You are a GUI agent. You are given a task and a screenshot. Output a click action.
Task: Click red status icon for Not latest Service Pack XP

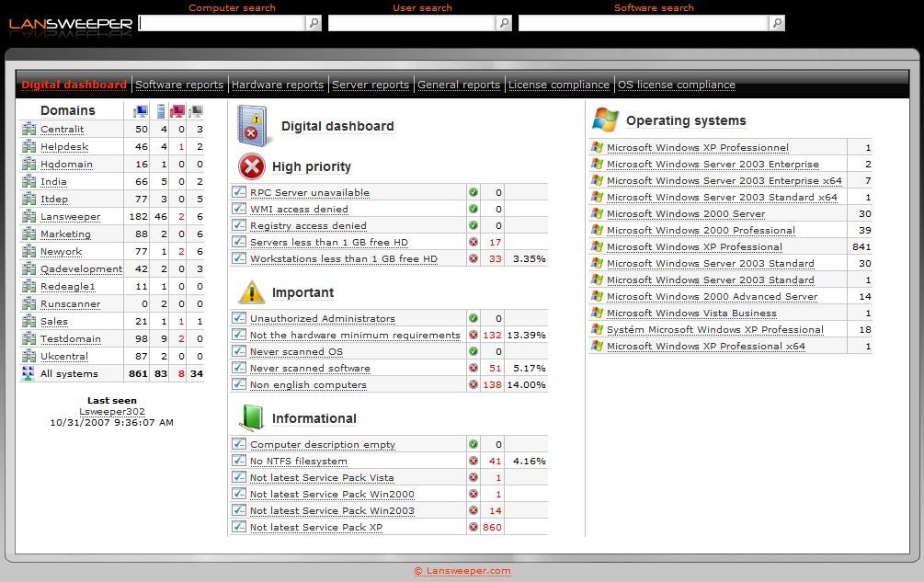tap(473, 527)
